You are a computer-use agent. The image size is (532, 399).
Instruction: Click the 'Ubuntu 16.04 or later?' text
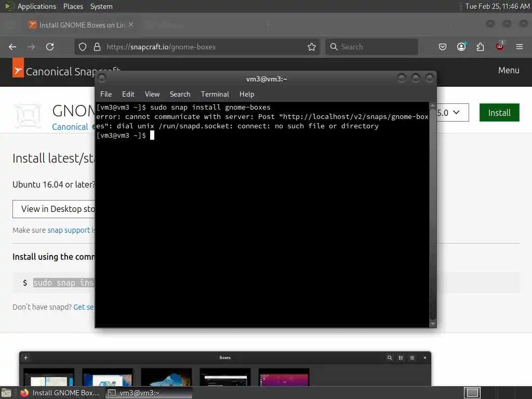click(54, 184)
